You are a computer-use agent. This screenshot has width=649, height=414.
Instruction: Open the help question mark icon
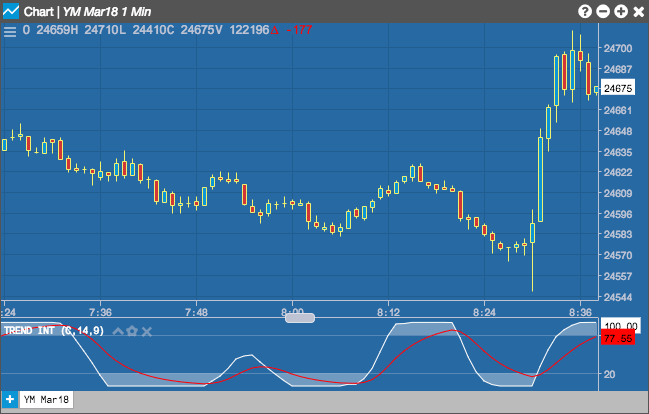tap(585, 11)
